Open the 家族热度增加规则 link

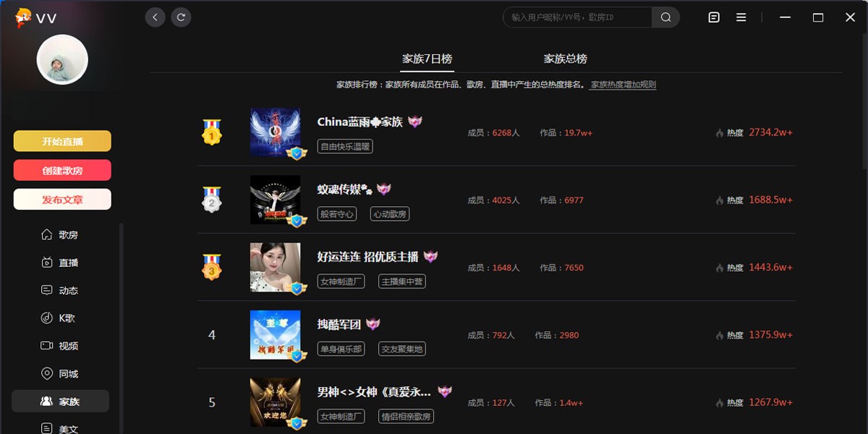click(624, 85)
